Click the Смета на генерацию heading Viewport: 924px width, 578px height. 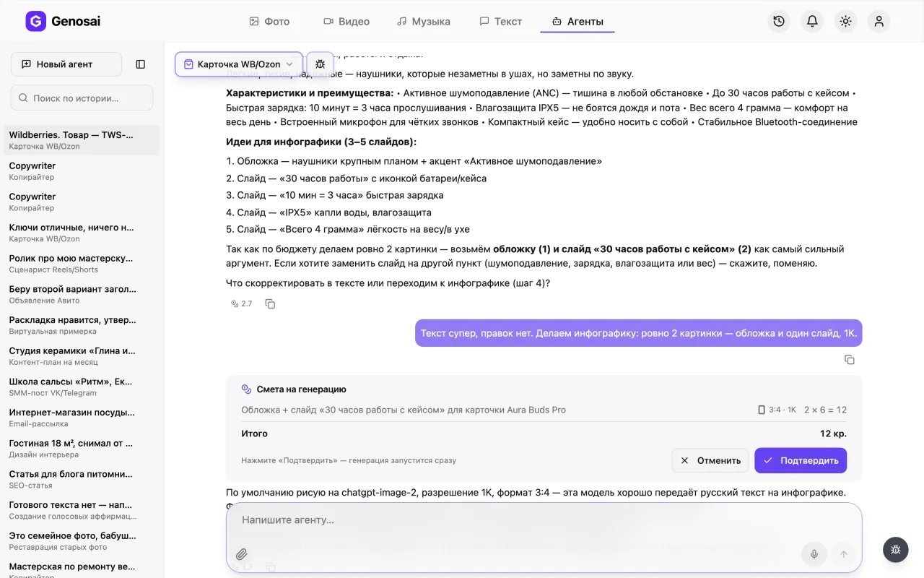pos(301,389)
